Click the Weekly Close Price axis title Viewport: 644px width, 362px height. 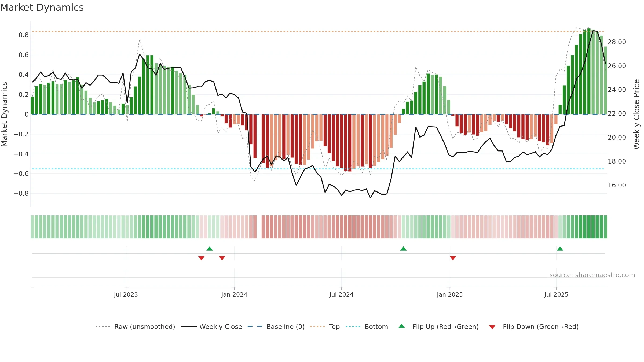[636, 114]
